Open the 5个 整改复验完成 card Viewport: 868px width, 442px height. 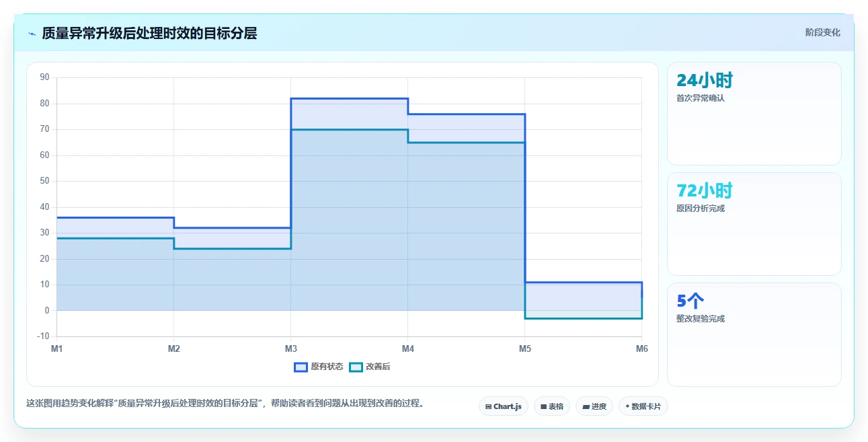tap(754, 334)
